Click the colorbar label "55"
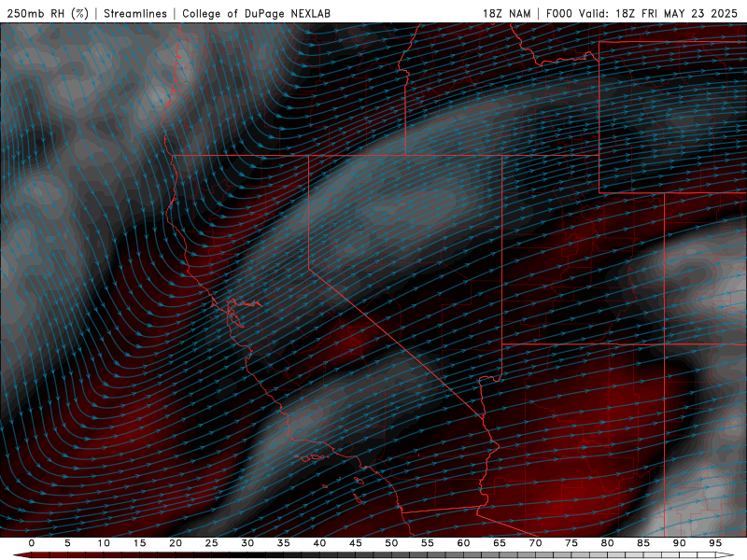 (428, 543)
